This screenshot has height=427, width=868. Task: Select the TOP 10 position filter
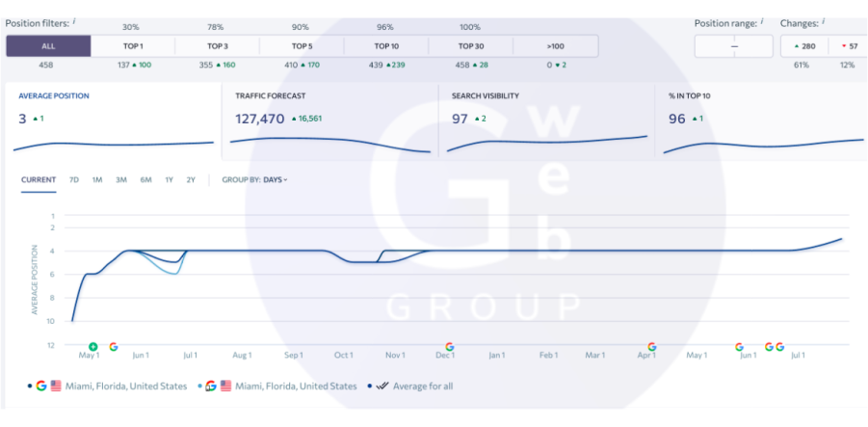[x=386, y=46]
